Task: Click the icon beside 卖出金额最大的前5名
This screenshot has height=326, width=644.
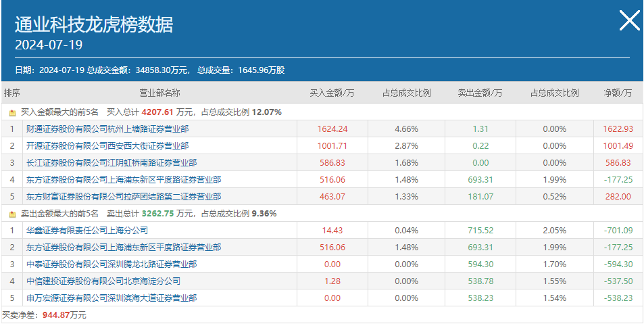Action: point(12,214)
